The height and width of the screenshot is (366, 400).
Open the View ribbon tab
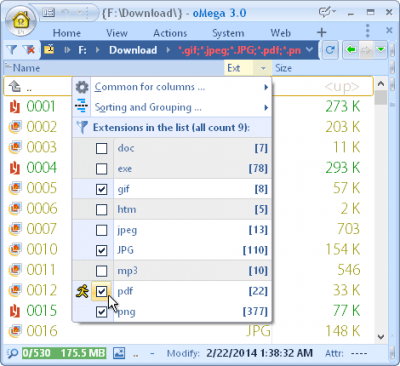117,33
